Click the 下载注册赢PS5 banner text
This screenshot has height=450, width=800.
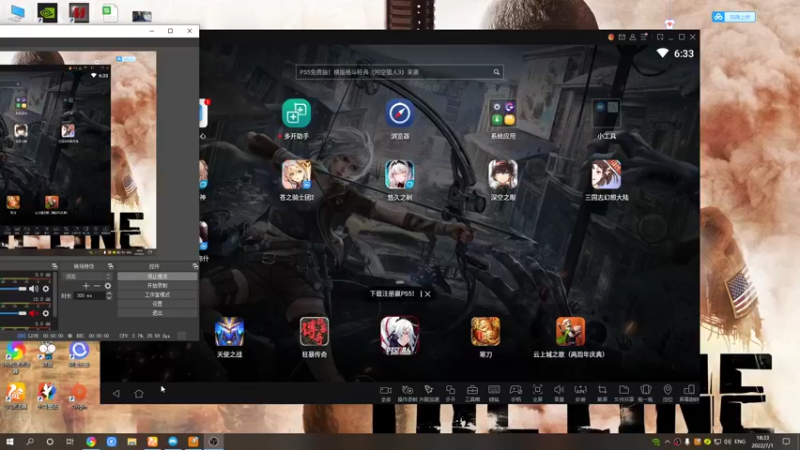392,294
